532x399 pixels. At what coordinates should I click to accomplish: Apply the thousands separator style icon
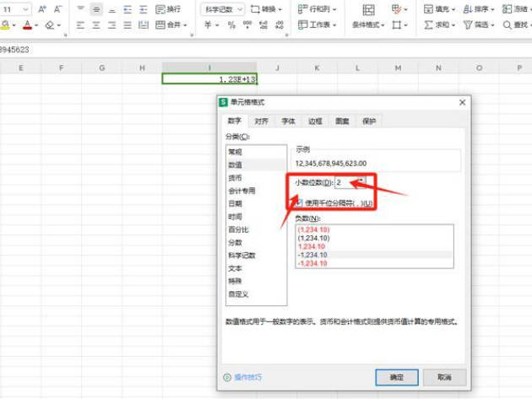(x=247, y=24)
